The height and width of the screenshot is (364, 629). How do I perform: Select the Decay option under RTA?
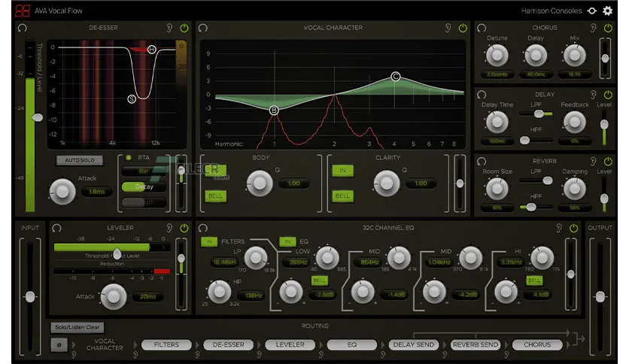(x=144, y=187)
